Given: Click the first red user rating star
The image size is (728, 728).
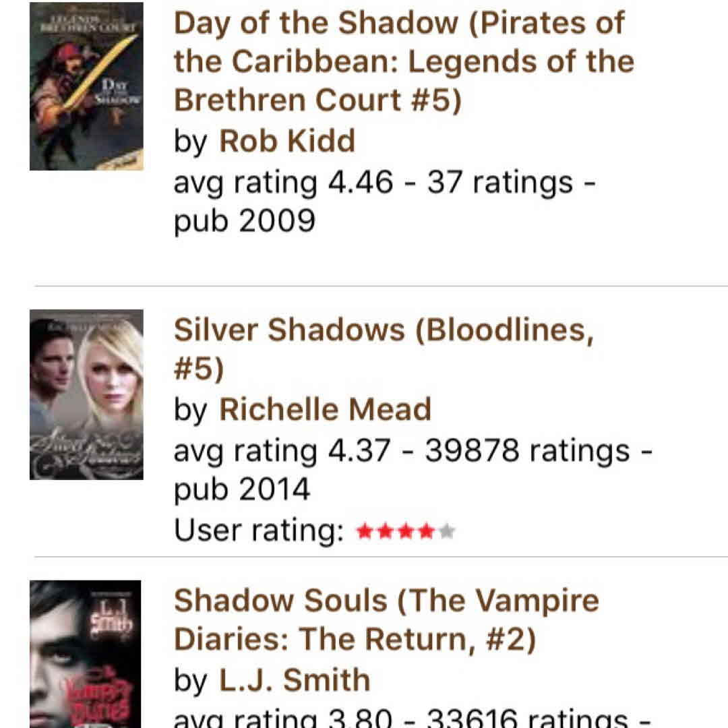Looking at the screenshot, I should tap(365, 533).
